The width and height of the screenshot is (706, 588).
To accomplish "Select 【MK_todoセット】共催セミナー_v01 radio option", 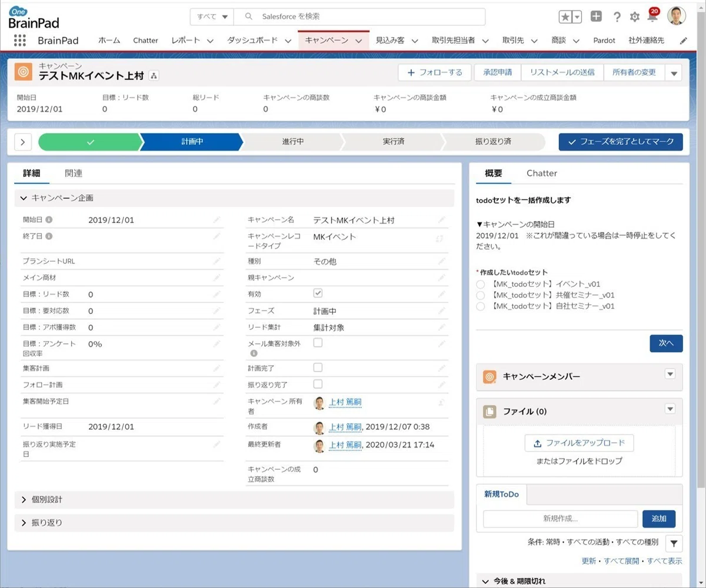I will [x=481, y=295].
